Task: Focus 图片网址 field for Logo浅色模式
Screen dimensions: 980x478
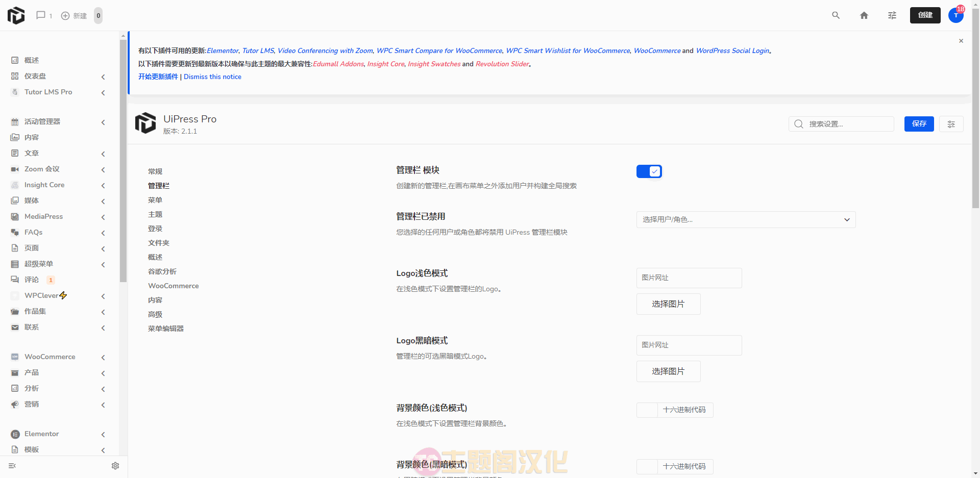Action: pos(689,278)
